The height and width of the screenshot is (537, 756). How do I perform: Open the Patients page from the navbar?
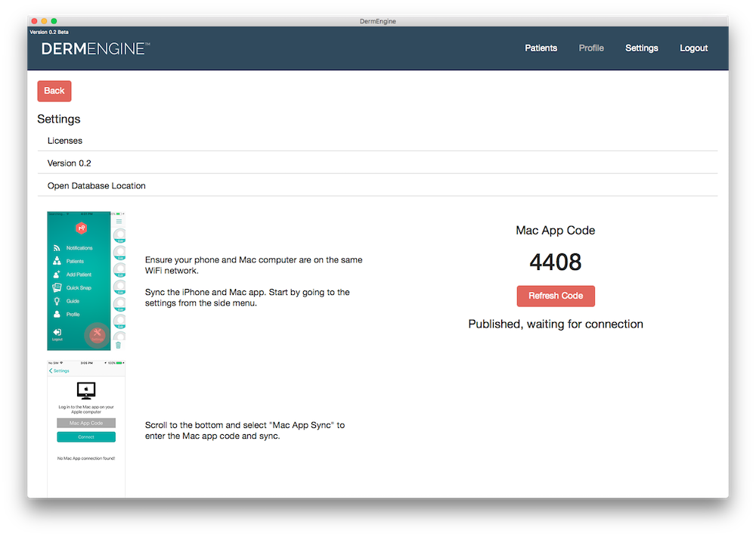click(x=541, y=48)
